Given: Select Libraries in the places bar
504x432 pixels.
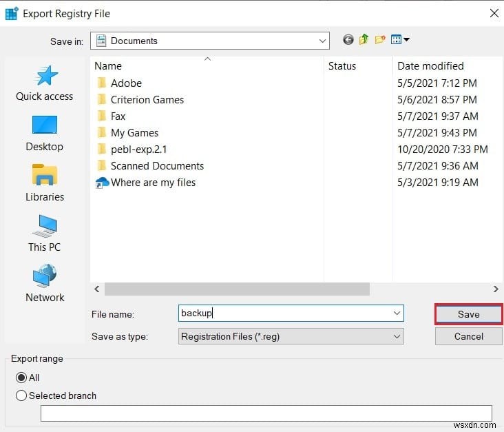Looking at the screenshot, I should tap(45, 183).
